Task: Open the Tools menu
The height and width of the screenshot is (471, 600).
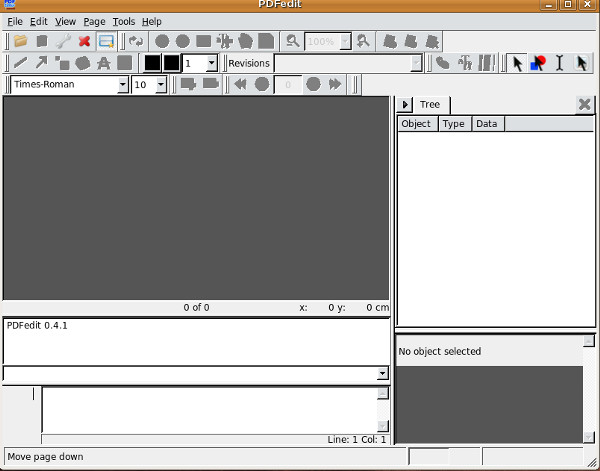Action: point(124,21)
